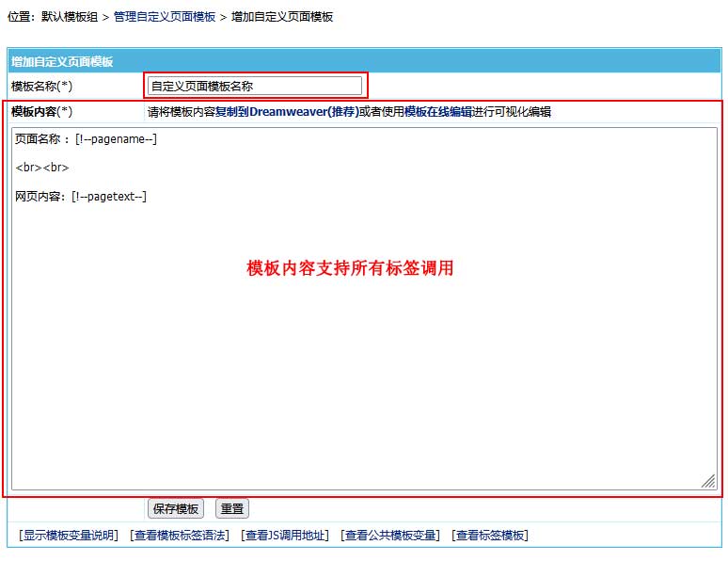The height and width of the screenshot is (561, 728).
Task: View 查看JS调用地址 link
Action: [285, 536]
